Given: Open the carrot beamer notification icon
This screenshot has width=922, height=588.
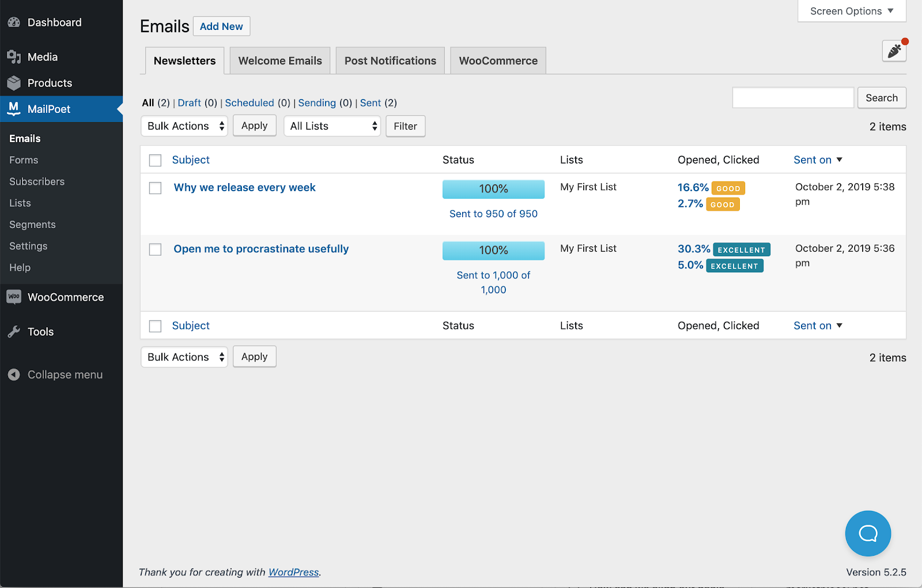Looking at the screenshot, I should (894, 51).
